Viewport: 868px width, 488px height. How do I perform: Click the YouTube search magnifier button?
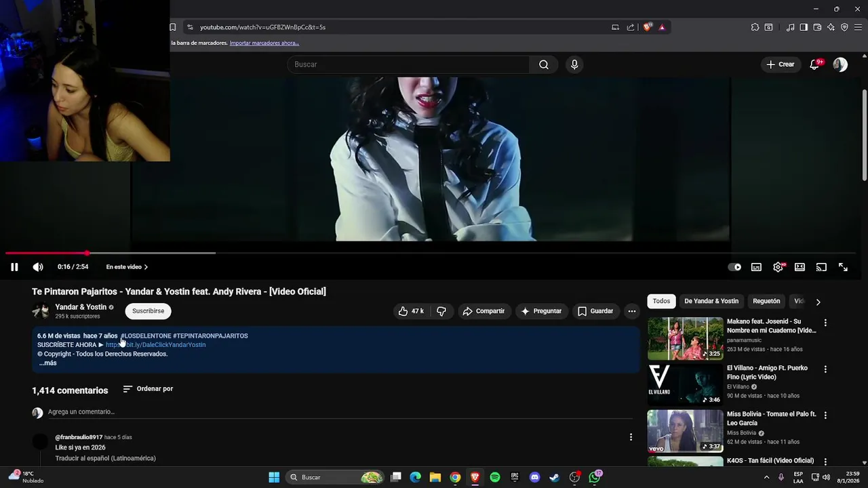pyautogui.click(x=544, y=64)
